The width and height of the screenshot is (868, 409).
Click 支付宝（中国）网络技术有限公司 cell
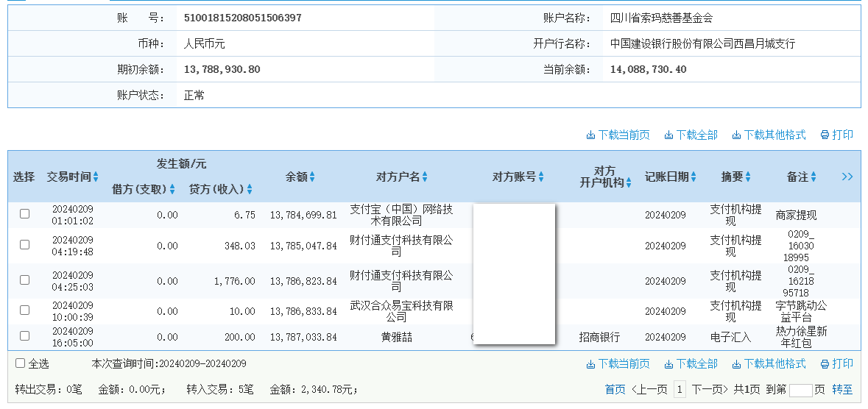pos(402,216)
